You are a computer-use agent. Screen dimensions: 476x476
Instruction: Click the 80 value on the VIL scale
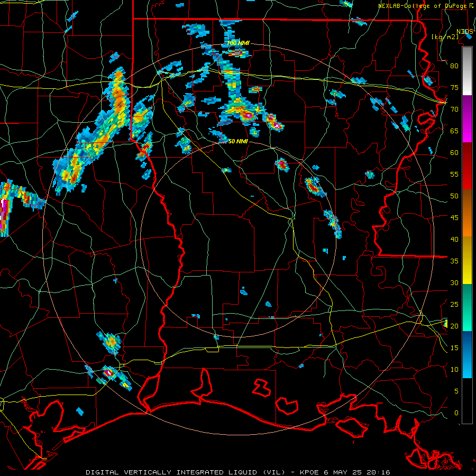click(454, 66)
